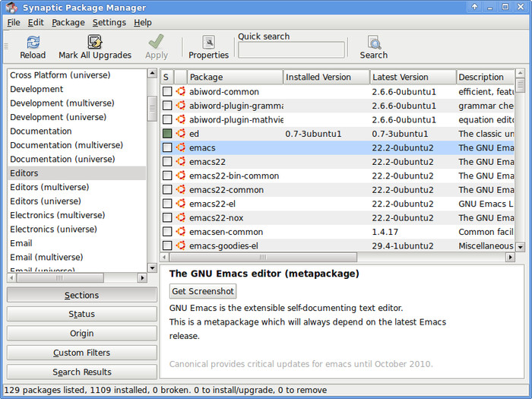Mark the emacs22-el status checkbox
The image size is (532, 399).
(167, 204)
